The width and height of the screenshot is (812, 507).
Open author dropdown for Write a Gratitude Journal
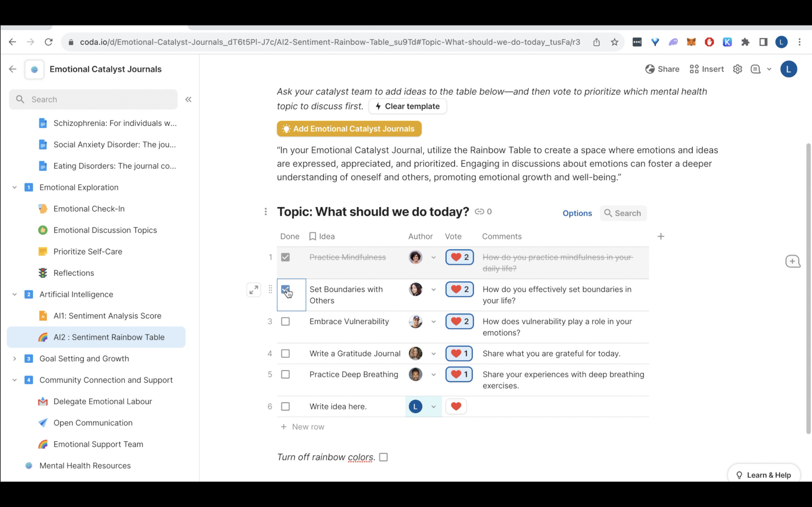[433, 354]
